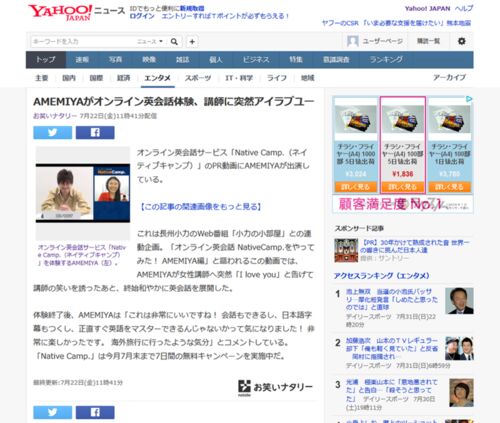The width and height of the screenshot is (500, 423).
Task: Click the エントリーすればTポイント promotion link
Action: [225, 16]
